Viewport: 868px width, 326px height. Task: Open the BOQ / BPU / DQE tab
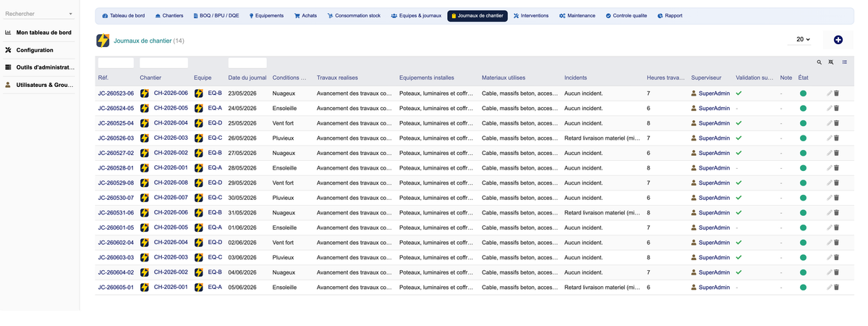tap(215, 16)
